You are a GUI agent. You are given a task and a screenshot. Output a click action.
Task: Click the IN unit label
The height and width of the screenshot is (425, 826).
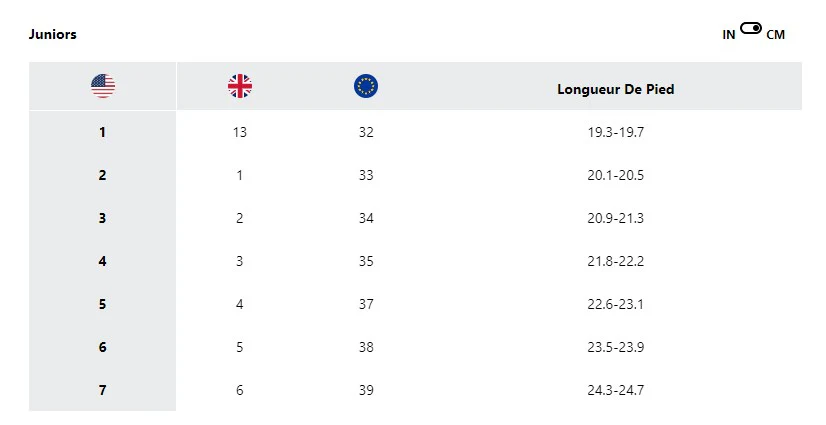(x=729, y=35)
